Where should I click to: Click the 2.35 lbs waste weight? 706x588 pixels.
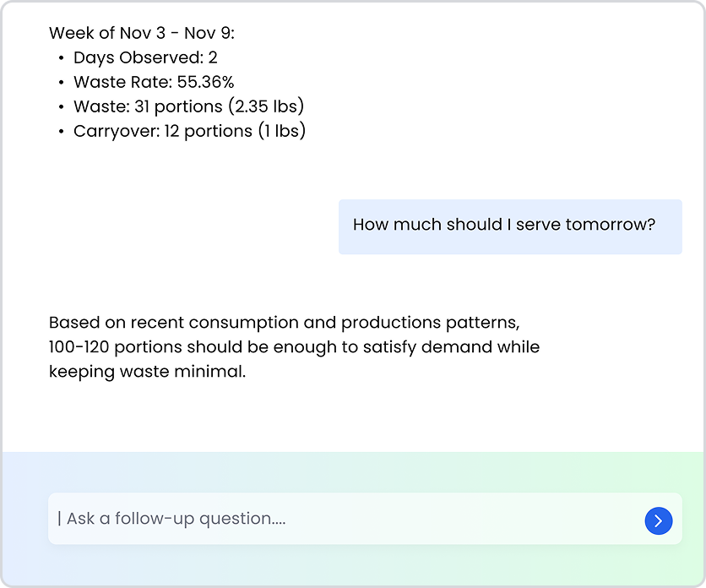(266, 106)
